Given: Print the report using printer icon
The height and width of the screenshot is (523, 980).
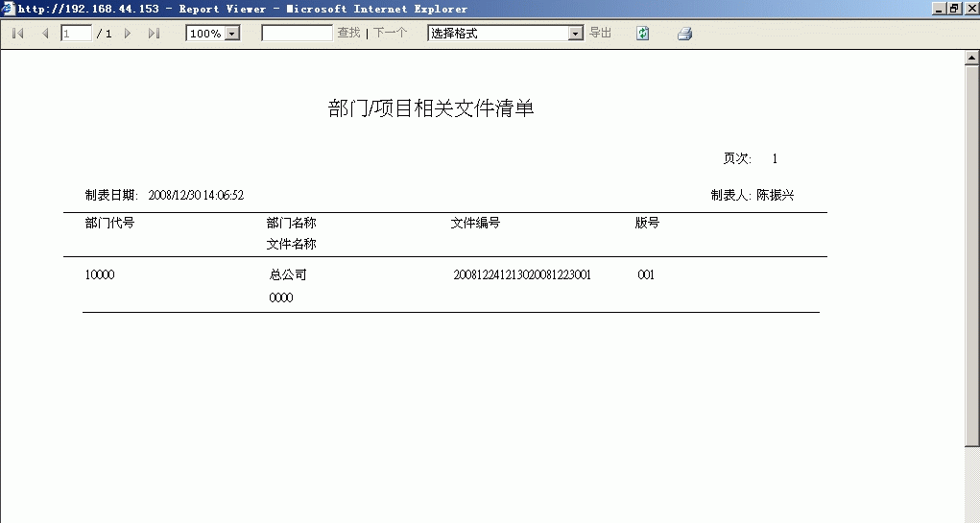Looking at the screenshot, I should [x=684, y=34].
